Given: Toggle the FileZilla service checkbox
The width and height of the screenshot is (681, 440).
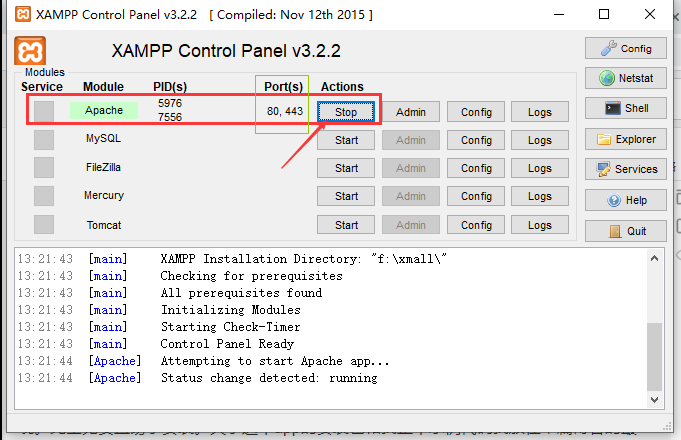Looking at the screenshot, I should (44, 168).
